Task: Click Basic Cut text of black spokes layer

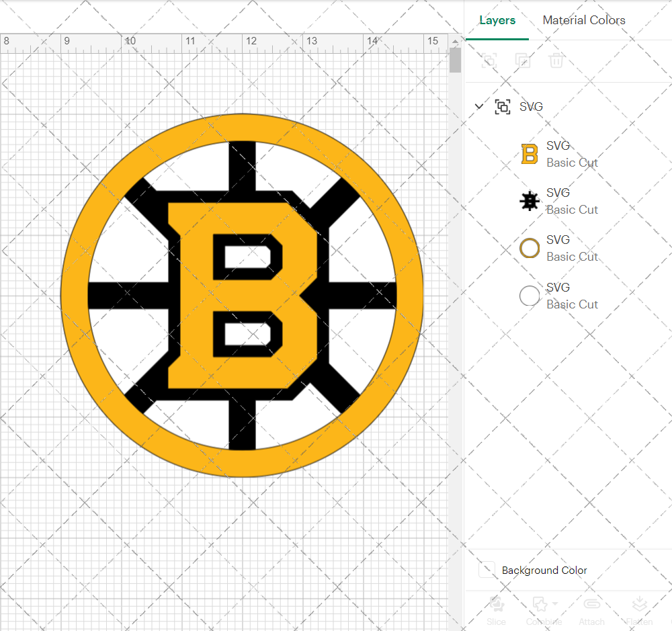Action: pyautogui.click(x=572, y=210)
